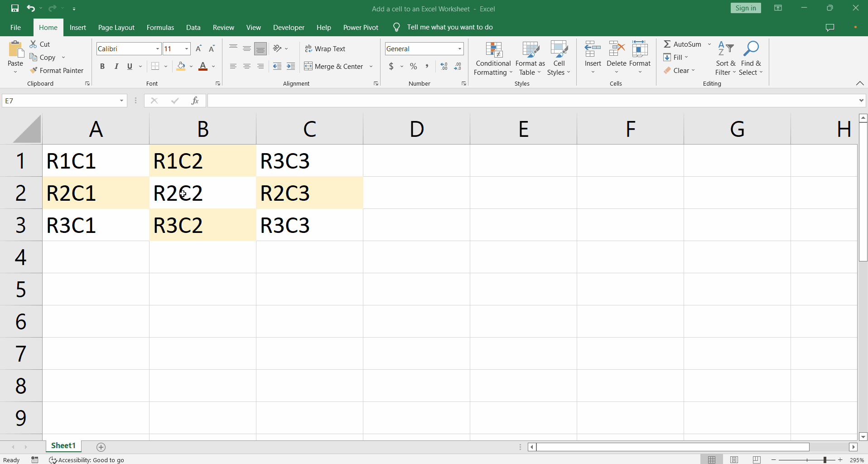This screenshot has width=868, height=464.
Task: Click the Increase Decimal icon
Action: coord(443,66)
